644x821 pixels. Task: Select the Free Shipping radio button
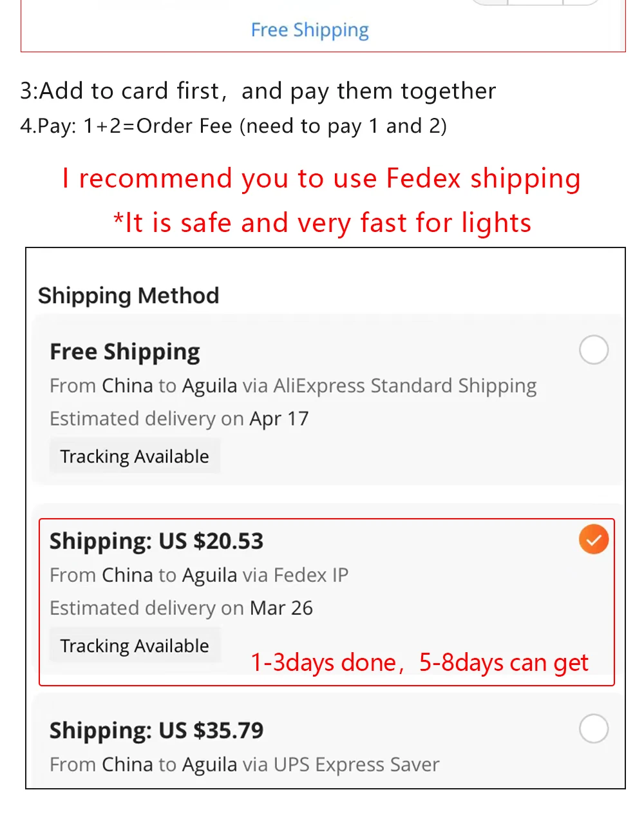click(x=593, y=350)
